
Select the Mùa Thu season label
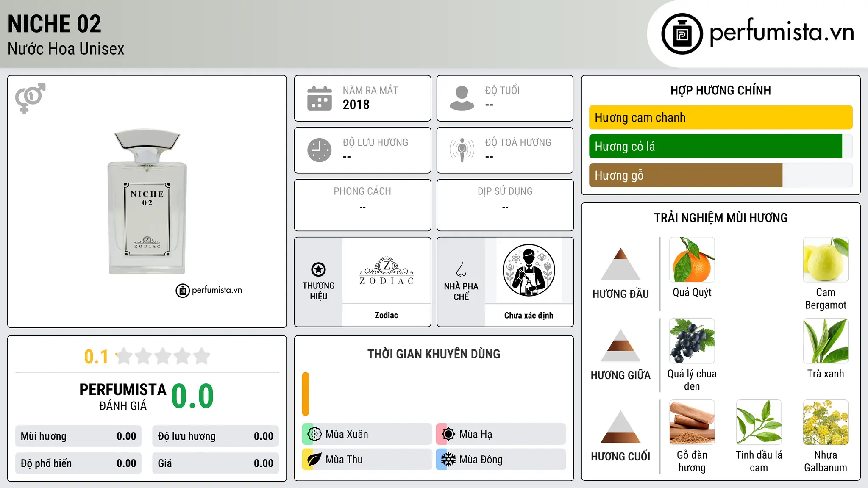[x=344, y=460]
